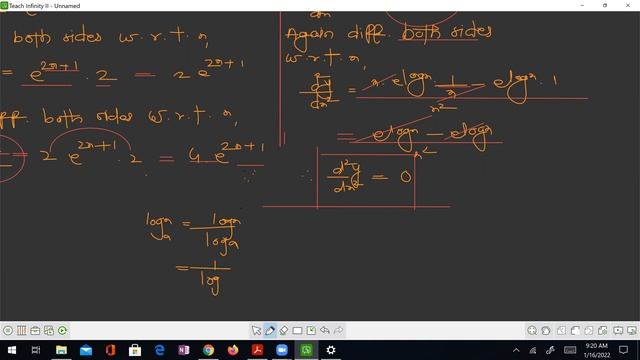Click the green circular play/record icon

tap(62, 330)
